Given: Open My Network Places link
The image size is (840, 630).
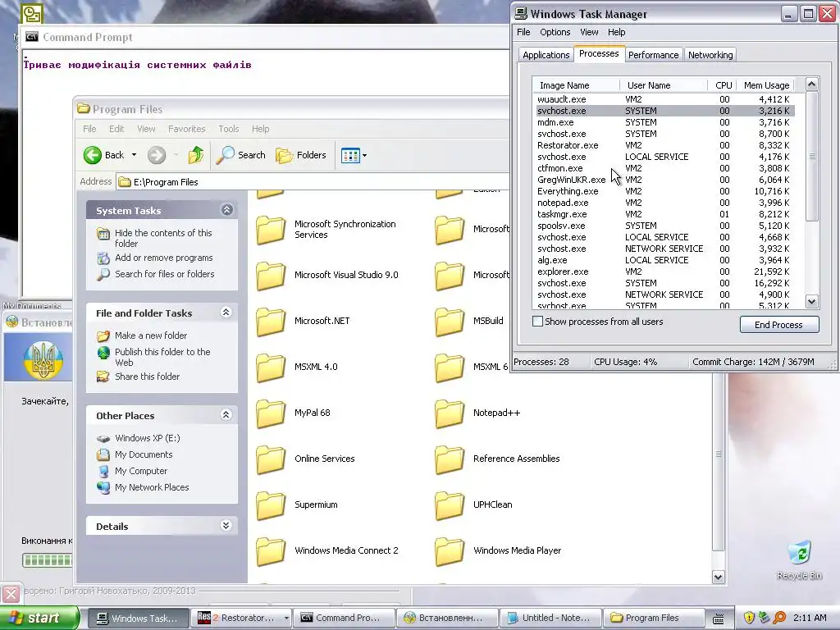Looking at the screenshot, I should click(152, 487).
